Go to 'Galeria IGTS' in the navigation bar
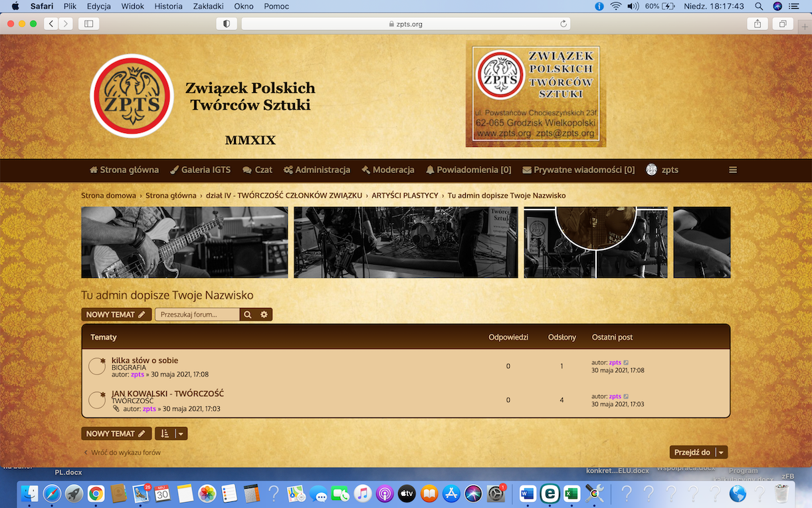This screenshot has height=508, width=812. (201, 170)
